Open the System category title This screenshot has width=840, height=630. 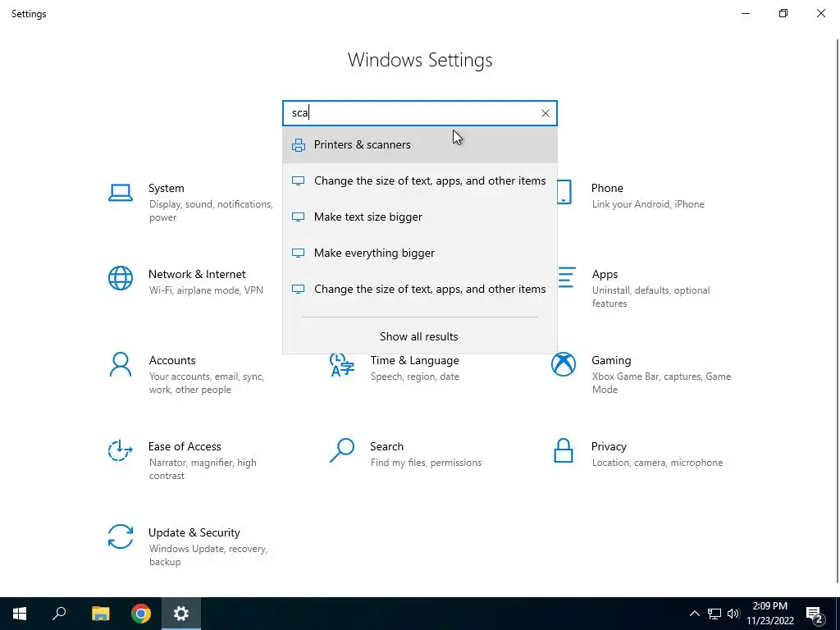point(166,188)
